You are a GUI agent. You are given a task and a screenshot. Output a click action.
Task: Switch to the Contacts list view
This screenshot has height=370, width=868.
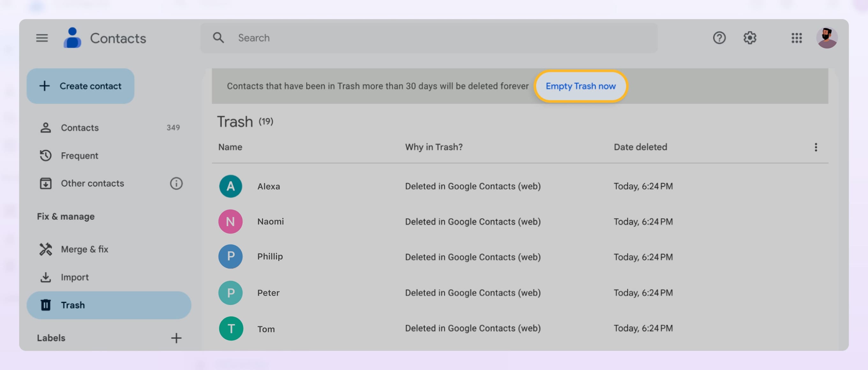[x=80, y=128]
